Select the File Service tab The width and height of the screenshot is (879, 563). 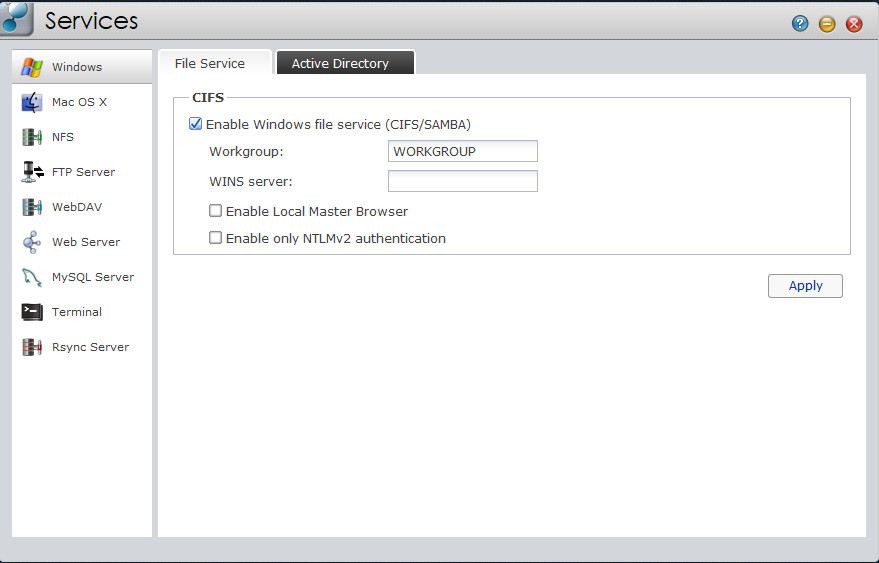point(210,63)
